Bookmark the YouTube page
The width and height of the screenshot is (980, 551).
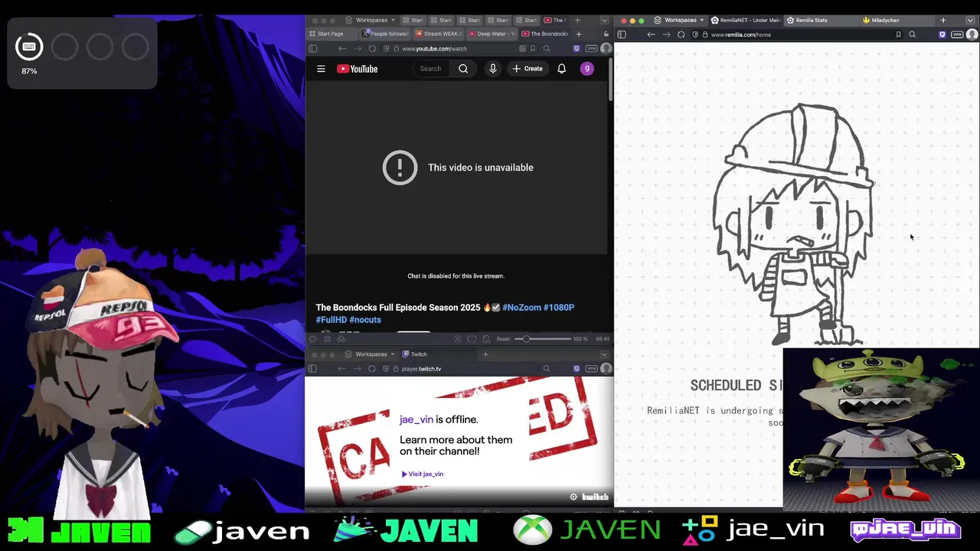tap(533, 48)
